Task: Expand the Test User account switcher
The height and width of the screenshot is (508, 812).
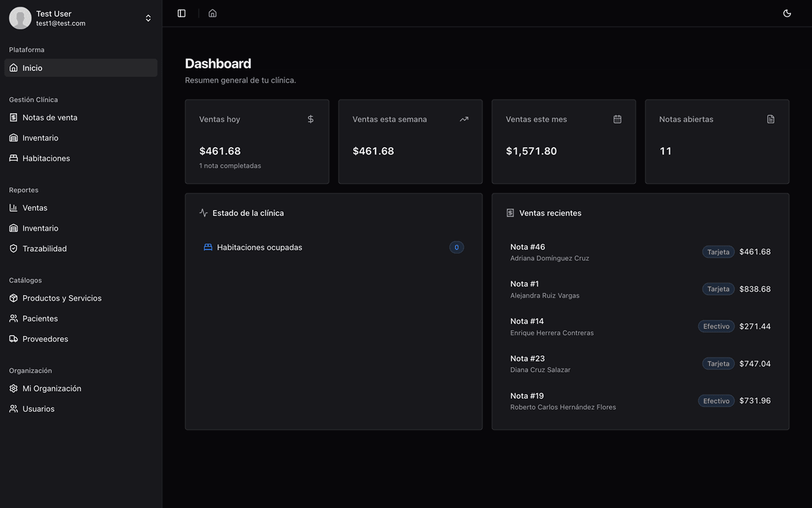Action: point(148,18)
